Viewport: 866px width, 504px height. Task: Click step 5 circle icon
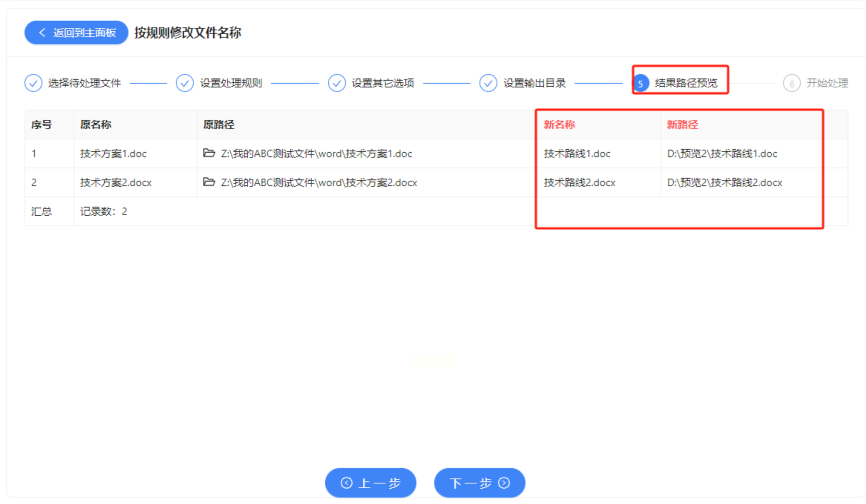(640, 84)
